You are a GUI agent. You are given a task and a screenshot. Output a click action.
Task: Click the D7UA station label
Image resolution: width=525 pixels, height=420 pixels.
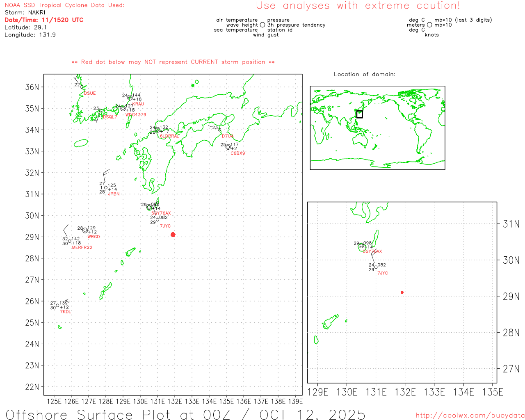click(228, 136)
